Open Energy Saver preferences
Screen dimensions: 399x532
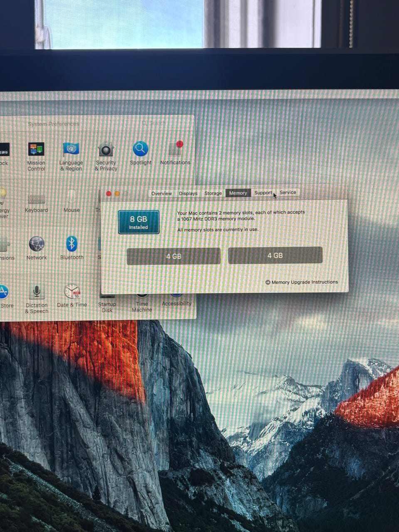pyautogui.click(x=3, y=203)
